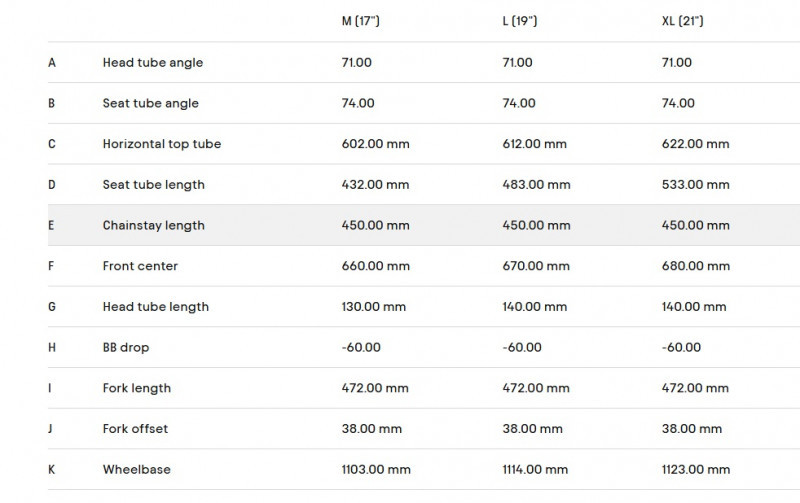Click the XL (21") size column header
The height and width of the screenshot is (503, 800).
(x=682, y=21)
